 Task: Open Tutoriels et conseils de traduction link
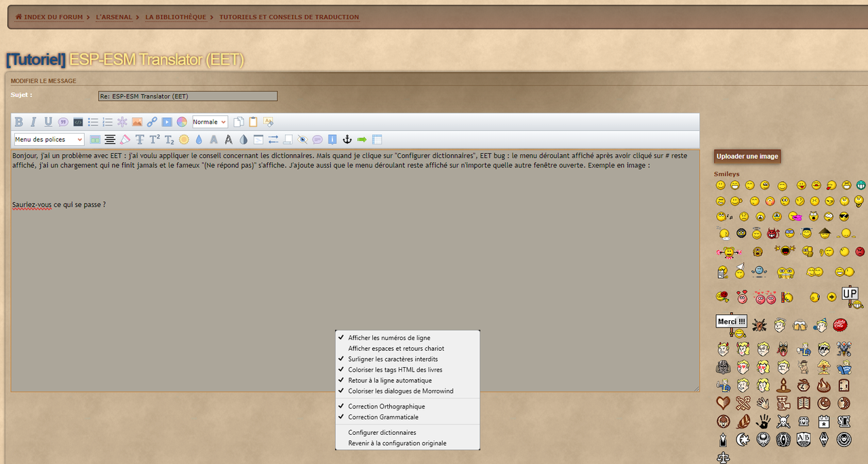289,17
